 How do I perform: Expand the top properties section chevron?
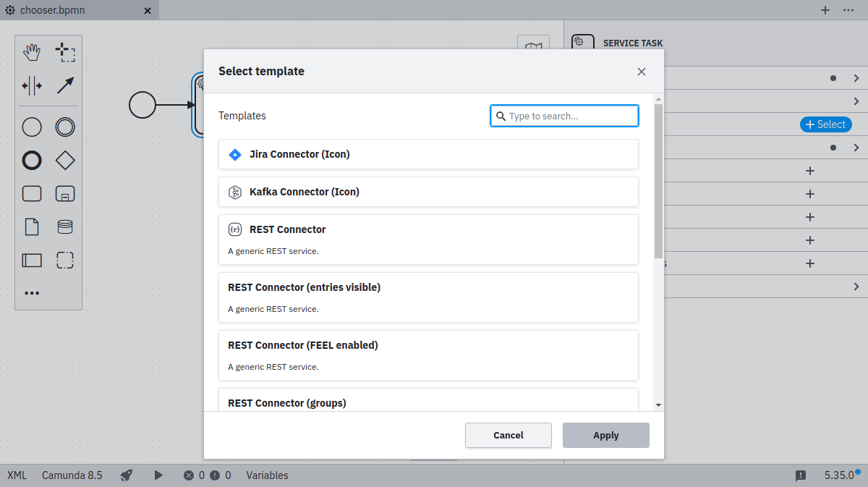click(x=856, y=77)
